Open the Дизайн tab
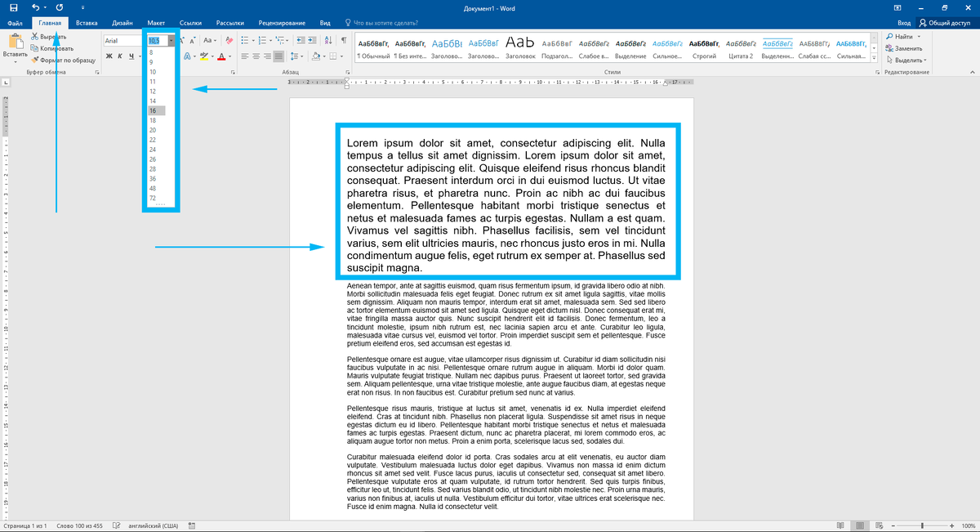 pos(122,23)
